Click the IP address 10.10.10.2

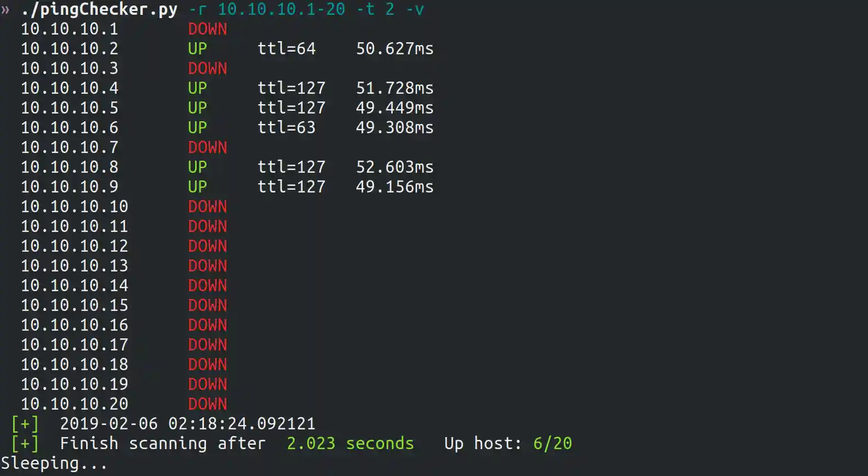click(x=70, y=49)
